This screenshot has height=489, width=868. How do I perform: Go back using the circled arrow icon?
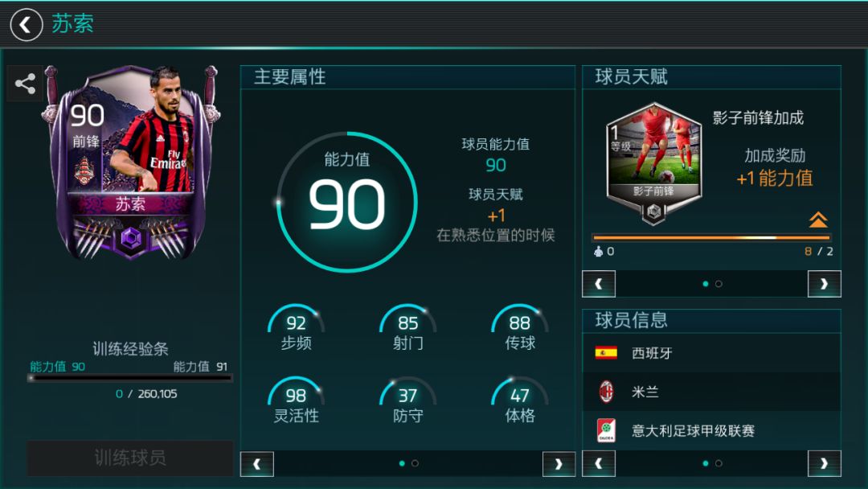coord(26,25)
